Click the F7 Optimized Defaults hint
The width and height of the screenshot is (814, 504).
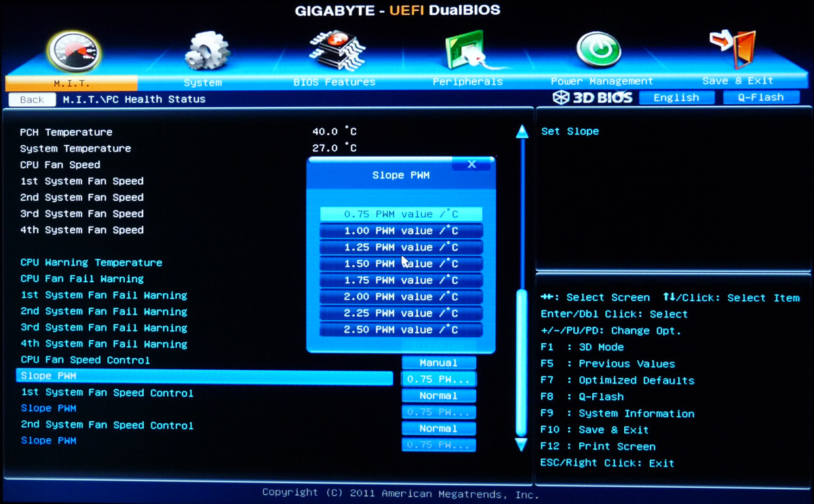617,381
